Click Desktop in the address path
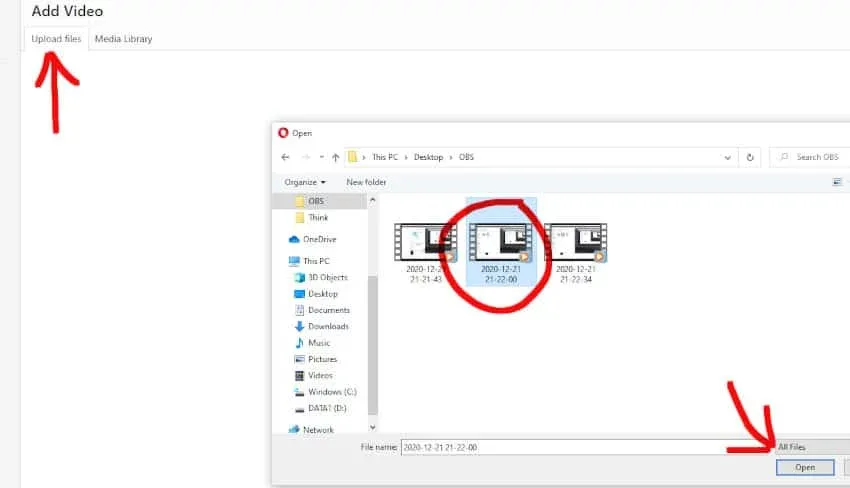The image size is (850, 488). click(428, 157)
